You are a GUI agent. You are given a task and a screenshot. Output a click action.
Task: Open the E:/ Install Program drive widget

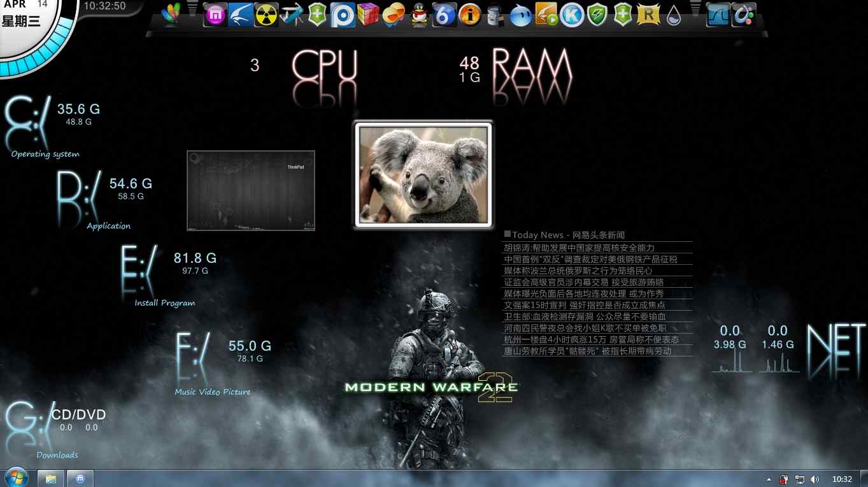click(169, 276)
